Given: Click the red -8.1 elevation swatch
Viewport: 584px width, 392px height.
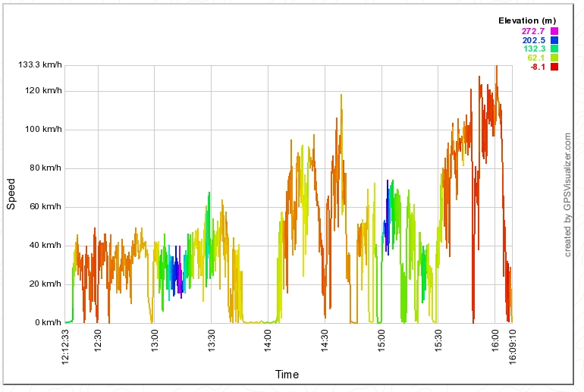Looking at the screenshot, I should 554,67.
